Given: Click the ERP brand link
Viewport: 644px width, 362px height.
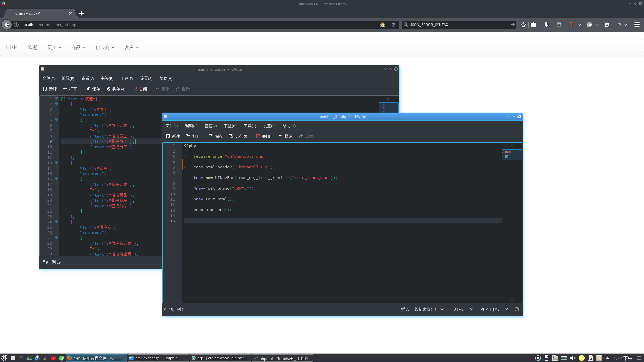Looking at the screenshot, I should click(x=11, y=47).
